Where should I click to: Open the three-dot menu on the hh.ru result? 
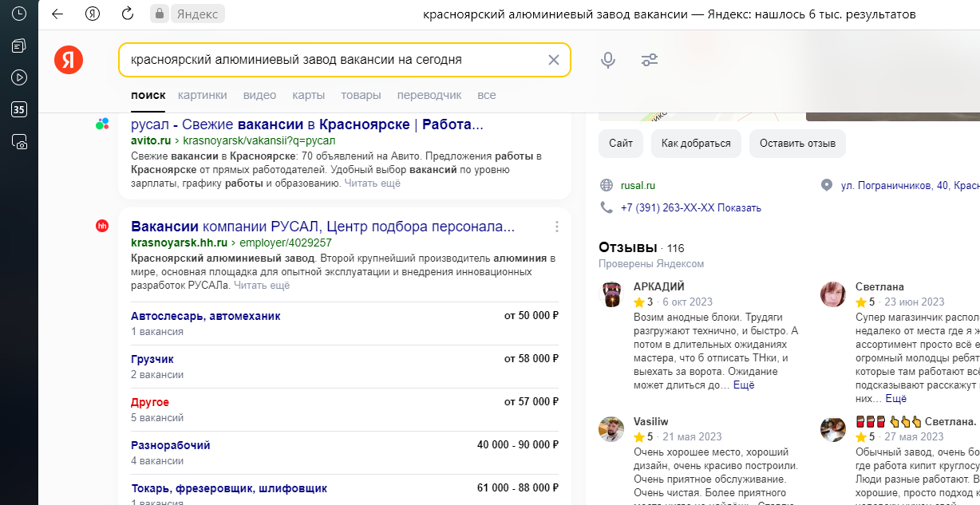click(556, 227)
